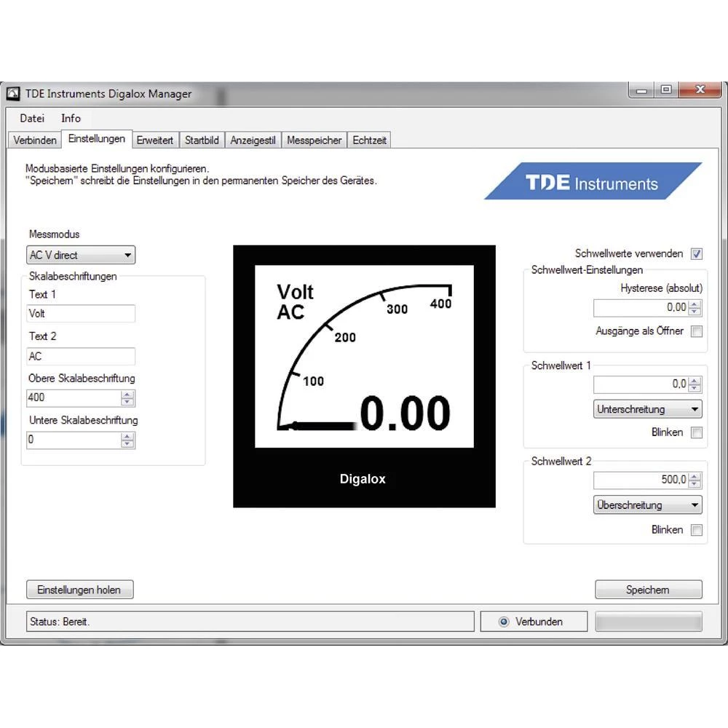Image resolution: width=728 pixels, height=728 pixels.
Task: Uncheck the Schwellwerte verwenden checkbox
Action: coord(697,254)
